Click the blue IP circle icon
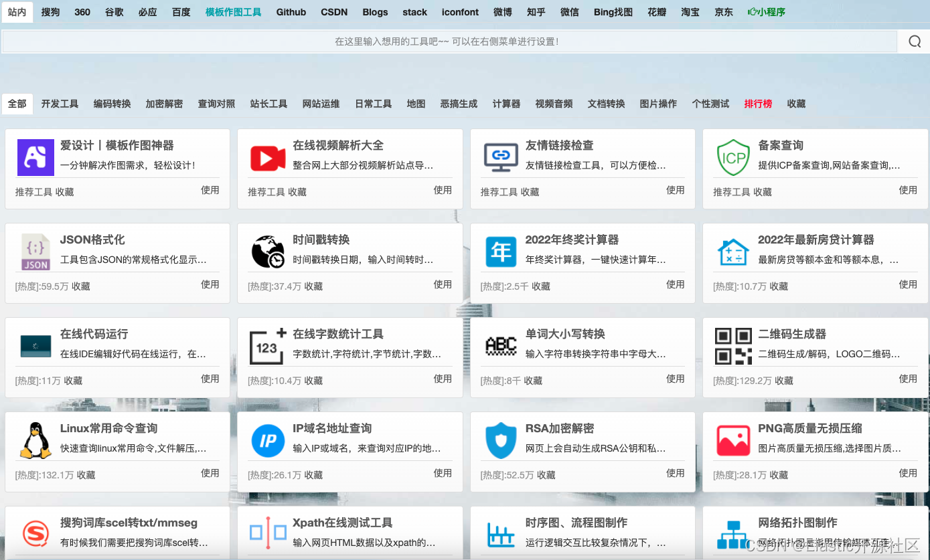930x560 pixels. [268, 441]
